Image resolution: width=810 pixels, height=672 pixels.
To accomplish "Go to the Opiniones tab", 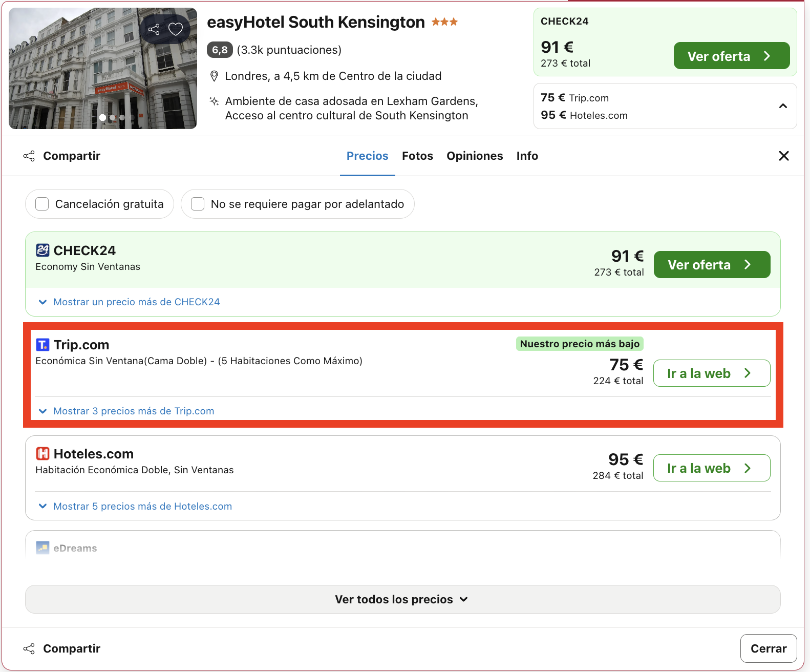I will pos(475,156).
